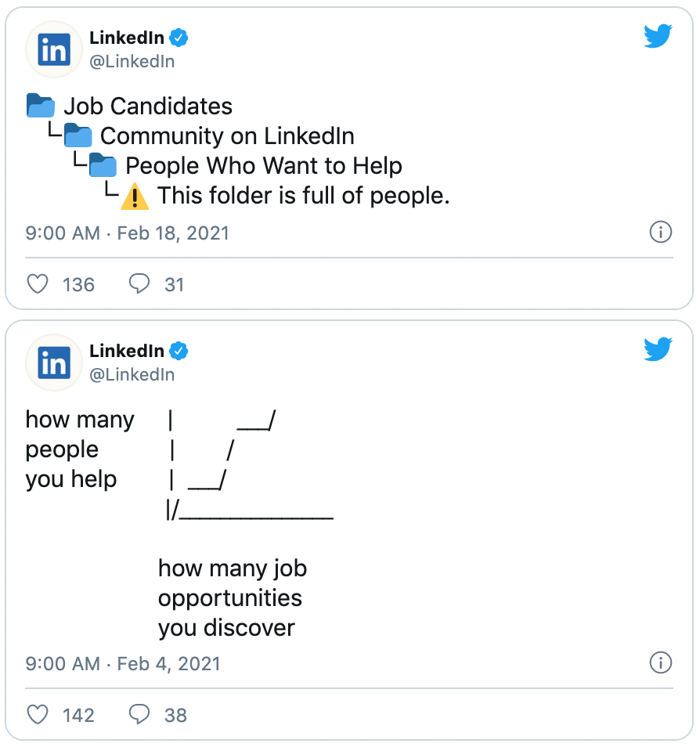Like the Job Candidates tweet via heart icon
The height and width of the screenshot is (747, 700).
(x=37, y=284)
